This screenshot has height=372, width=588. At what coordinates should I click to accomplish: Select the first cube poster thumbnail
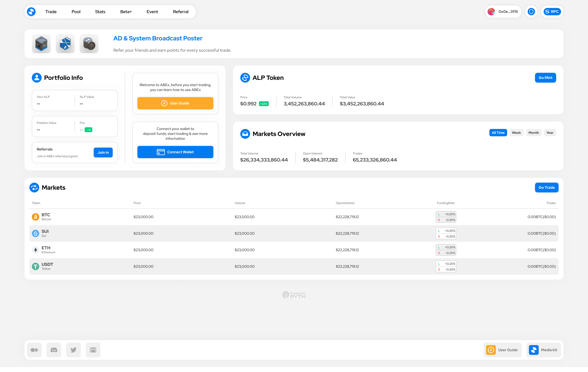[41, 44]
